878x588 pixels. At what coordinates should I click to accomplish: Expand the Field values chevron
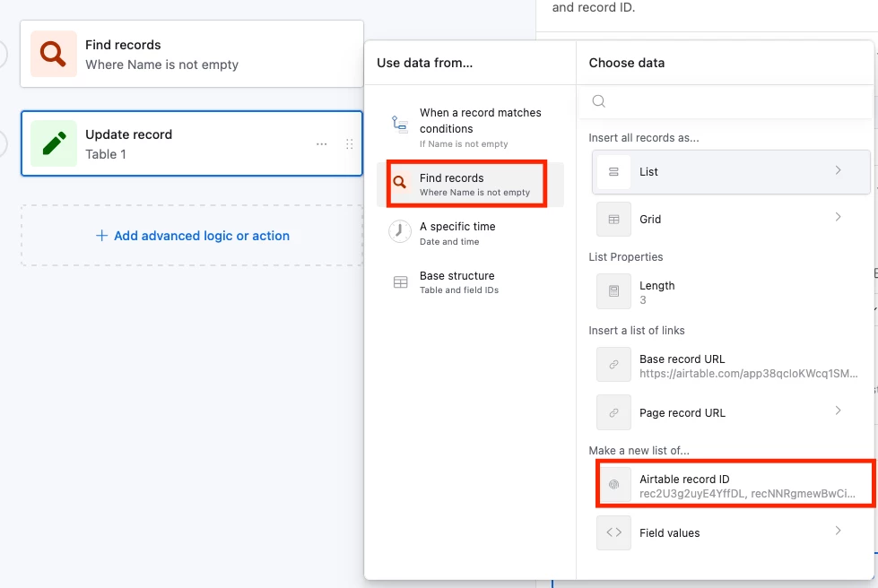pos(838,531)
